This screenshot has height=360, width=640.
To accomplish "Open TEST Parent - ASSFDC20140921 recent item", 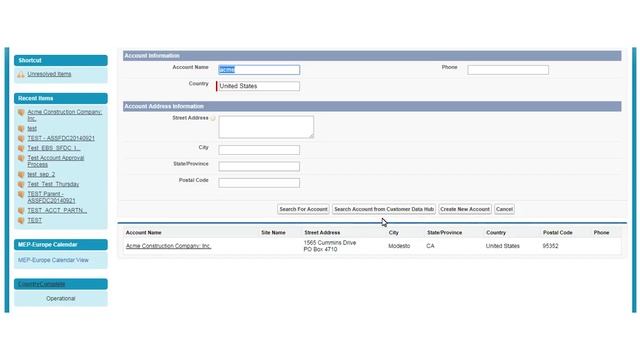I will click(51, 197).
